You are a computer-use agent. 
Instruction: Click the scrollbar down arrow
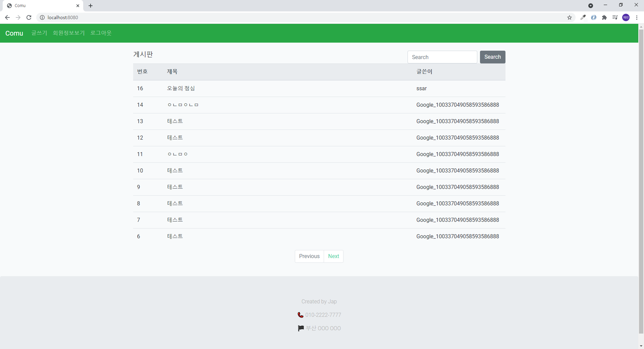coord(641,346)
